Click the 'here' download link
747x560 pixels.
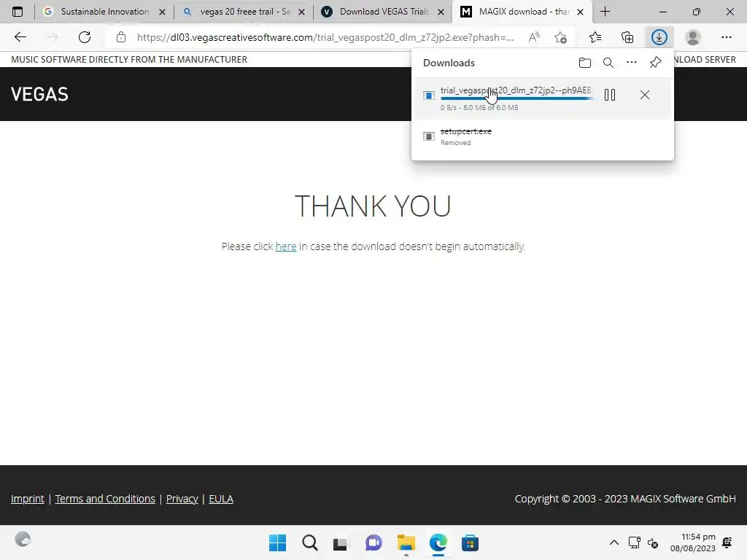286,246
